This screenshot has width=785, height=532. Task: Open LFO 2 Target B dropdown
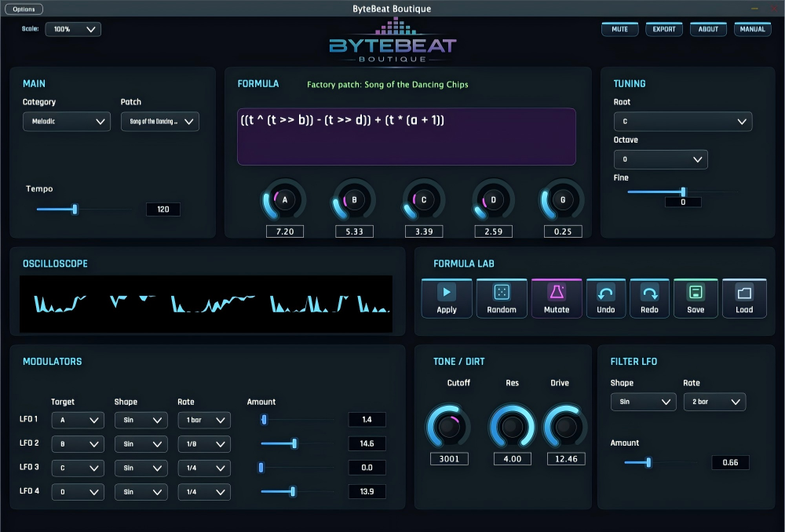(x=78, y=444)
